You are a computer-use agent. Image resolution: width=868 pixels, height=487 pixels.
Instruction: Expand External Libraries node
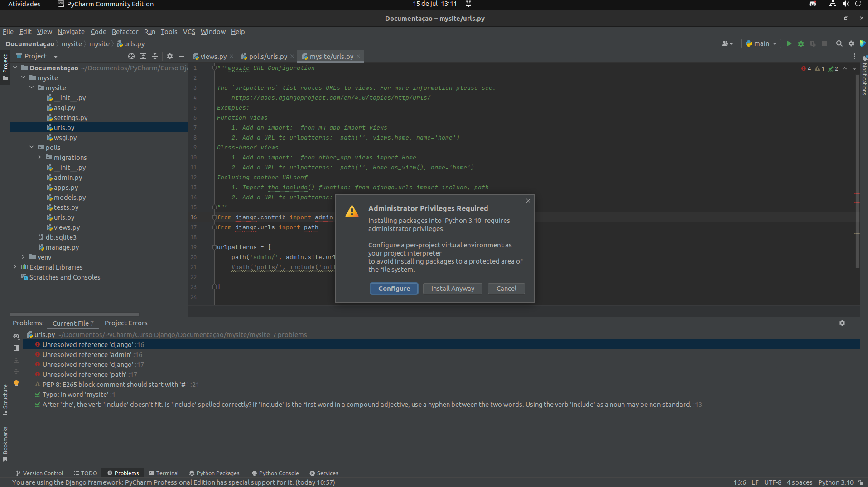[x=15, y=267]
